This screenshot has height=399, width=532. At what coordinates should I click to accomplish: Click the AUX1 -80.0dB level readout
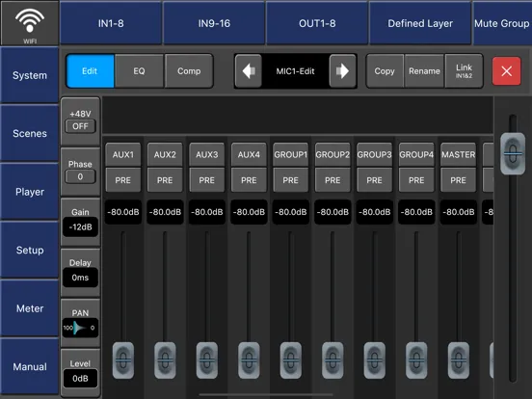(x=122, y=212)
